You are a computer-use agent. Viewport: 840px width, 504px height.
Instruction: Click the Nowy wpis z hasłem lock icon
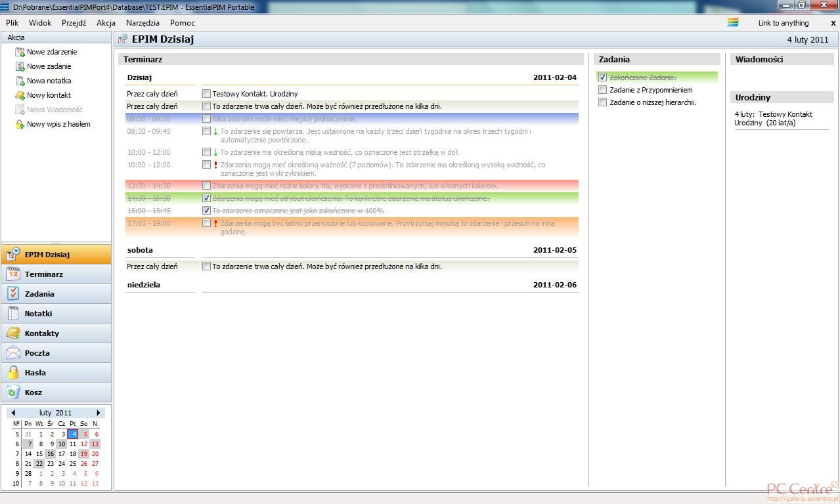point(20,124)
